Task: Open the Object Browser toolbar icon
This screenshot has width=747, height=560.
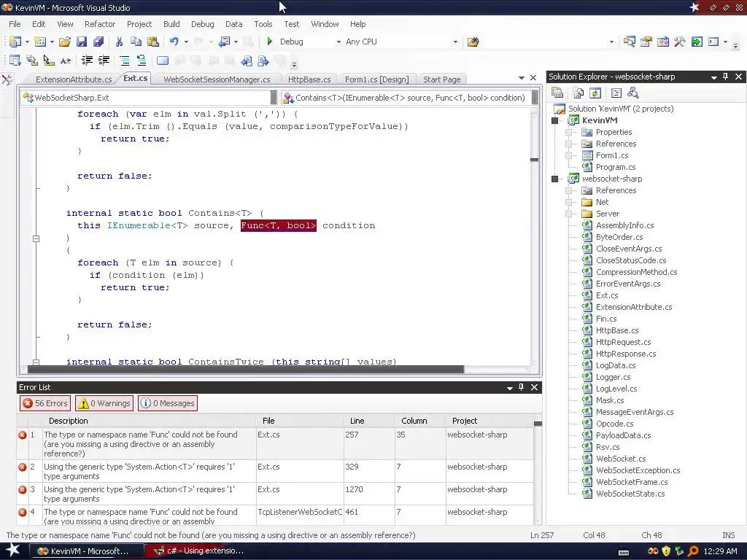Action: [662, 42]
